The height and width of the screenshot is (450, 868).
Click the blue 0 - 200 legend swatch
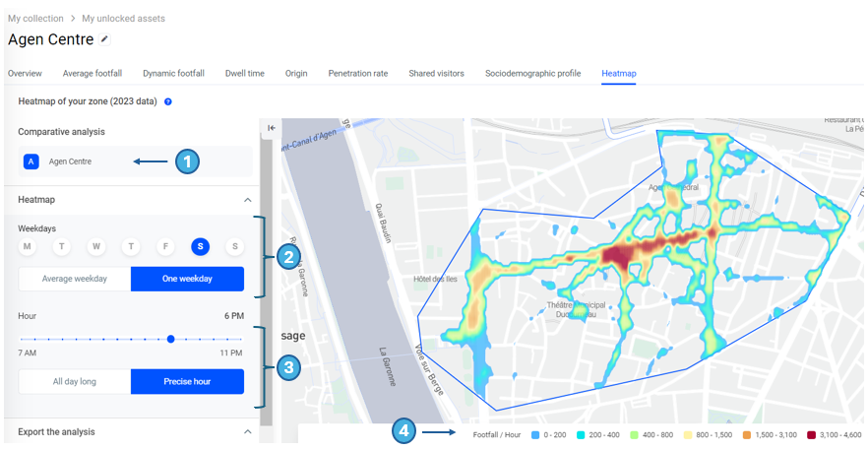534,434
